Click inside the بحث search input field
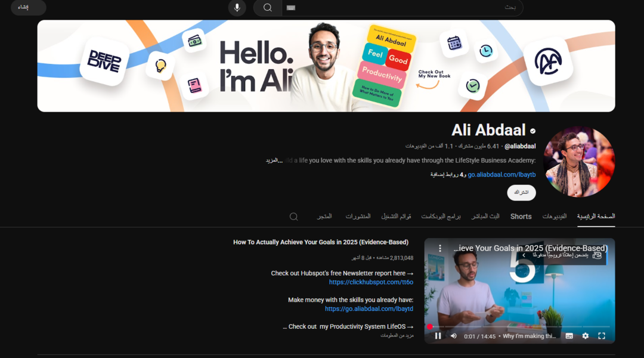Screen dimensions: 644x358 pyautogui.click(x=402, y=7)
